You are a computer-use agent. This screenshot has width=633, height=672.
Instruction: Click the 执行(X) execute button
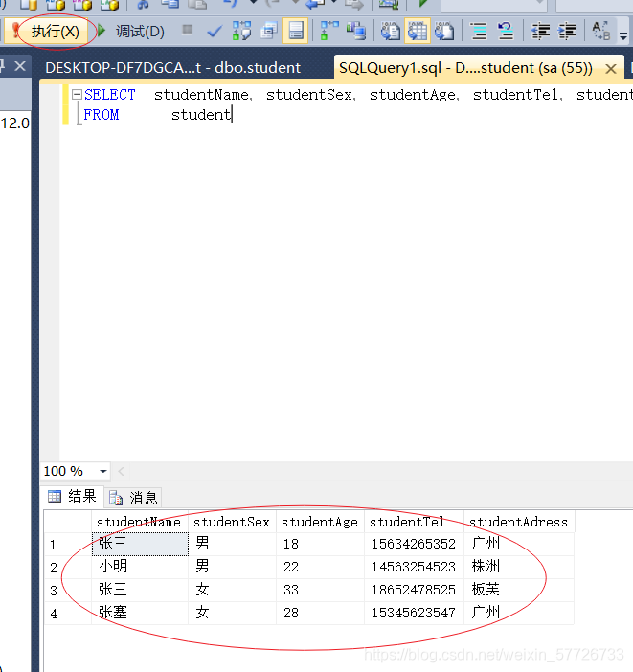tap(48, 32)
